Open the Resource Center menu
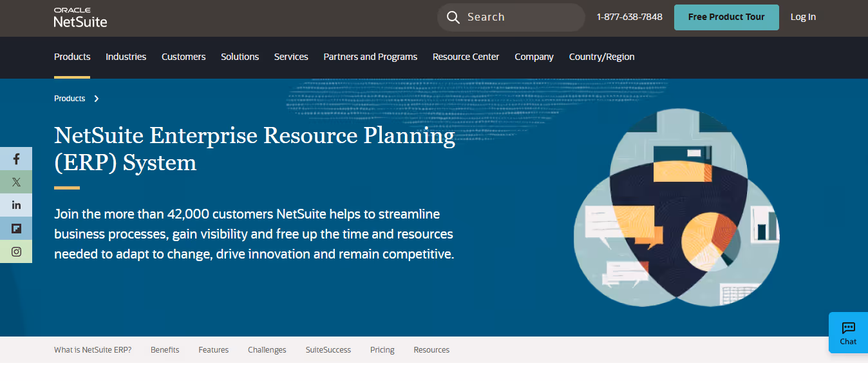Viewport: 868px width, 381px height. (466, 57)
